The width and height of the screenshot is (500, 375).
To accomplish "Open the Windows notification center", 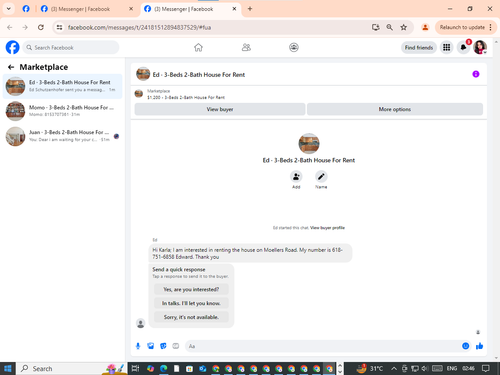I will [x=486, y=368].
